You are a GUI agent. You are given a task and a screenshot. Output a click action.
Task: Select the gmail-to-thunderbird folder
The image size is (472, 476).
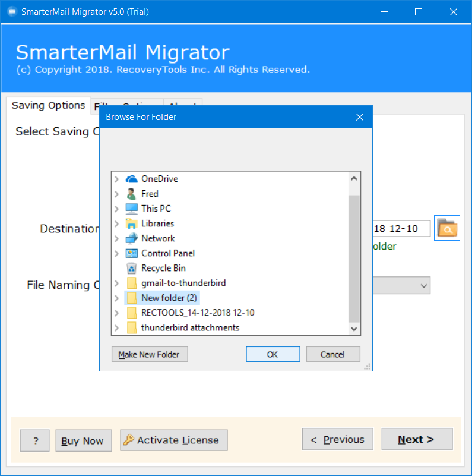pyautogui.click(x=183, y=283)
